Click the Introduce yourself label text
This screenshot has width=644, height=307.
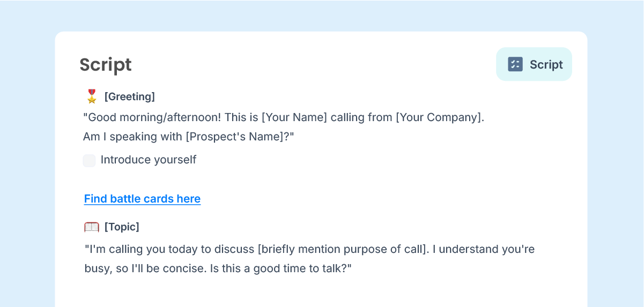coord(149,160)
